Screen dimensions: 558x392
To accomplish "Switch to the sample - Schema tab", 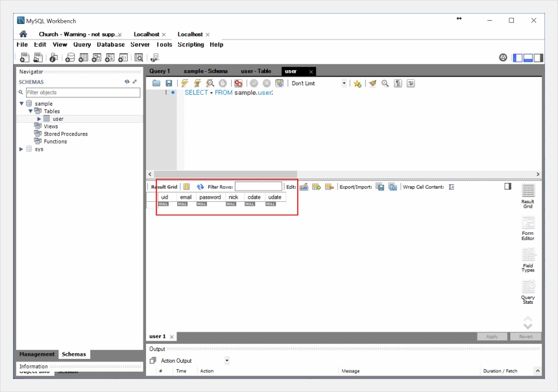I will (x=206, y=71).
